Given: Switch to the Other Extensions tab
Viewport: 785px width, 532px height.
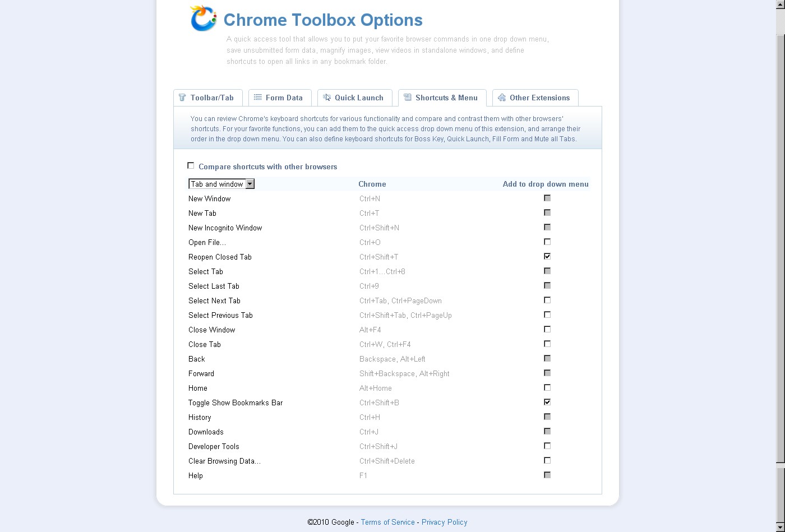Looking at the screenshot, I should pos(535,98).
